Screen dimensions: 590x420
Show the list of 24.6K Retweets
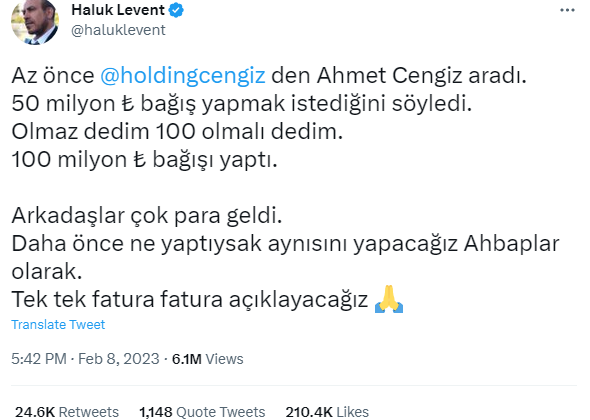(x=67, y=412)
